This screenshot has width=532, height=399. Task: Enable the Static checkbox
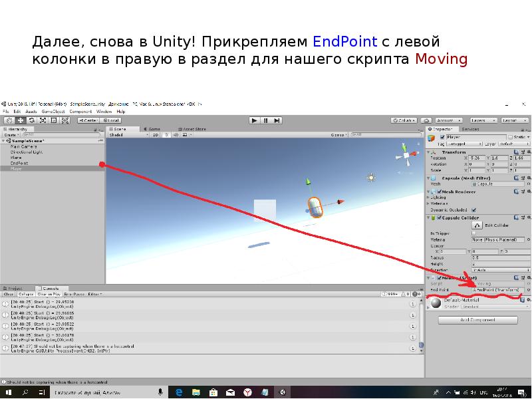[x=507, y=136]
